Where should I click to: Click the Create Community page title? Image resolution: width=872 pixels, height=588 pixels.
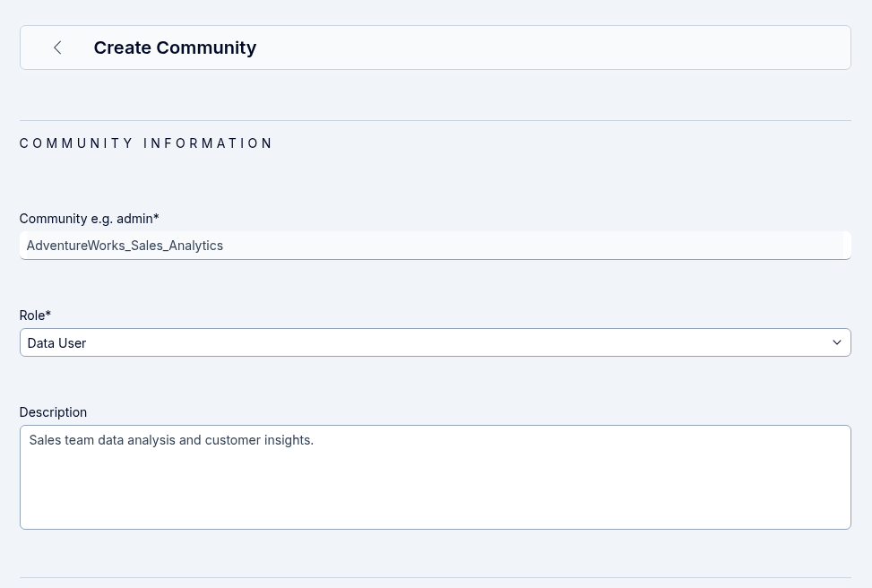pos(175,48)
